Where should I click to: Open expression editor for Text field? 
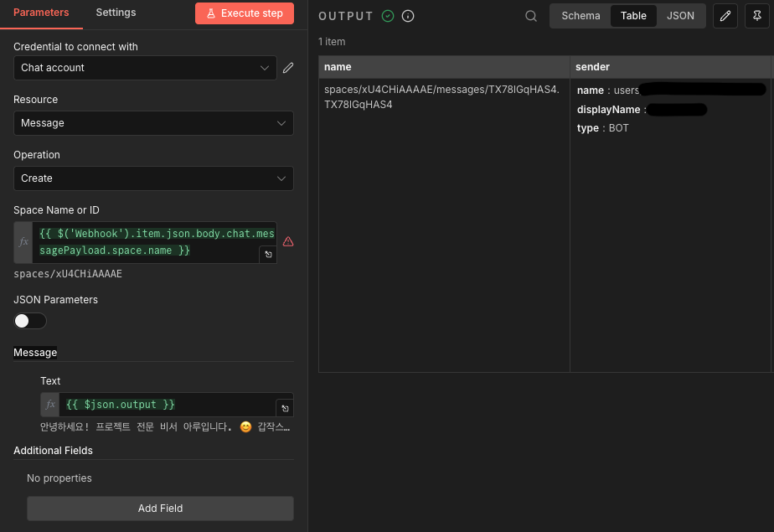click(285, 408)
